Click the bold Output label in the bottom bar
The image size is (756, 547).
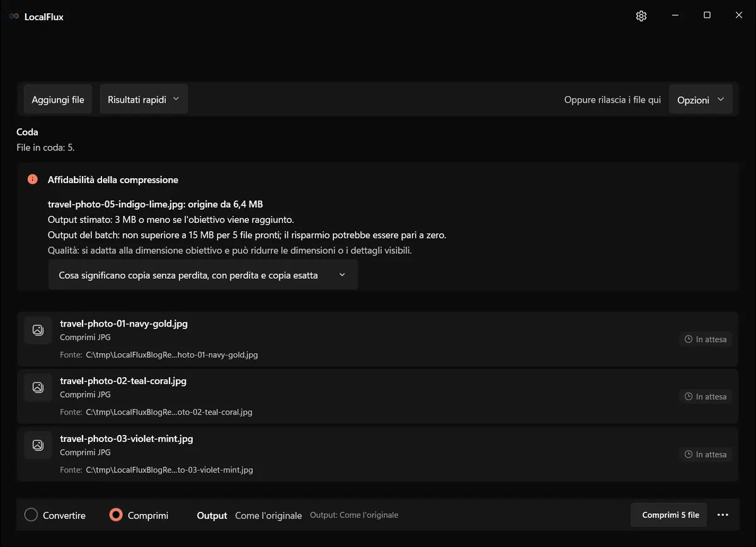pos(212,516)
